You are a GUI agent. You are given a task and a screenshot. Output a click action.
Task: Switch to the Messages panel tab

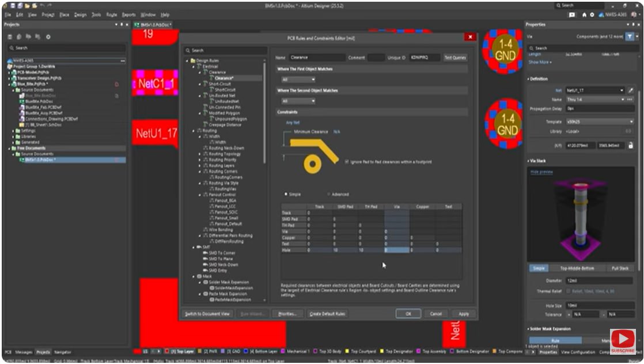[24, 352]
